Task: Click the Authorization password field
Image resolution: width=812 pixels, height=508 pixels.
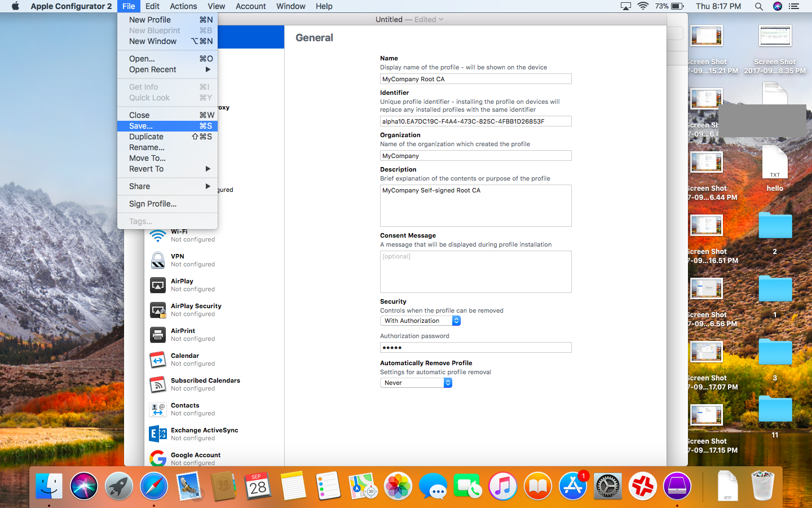Action: pyautogui.click(x=476, y=348)
